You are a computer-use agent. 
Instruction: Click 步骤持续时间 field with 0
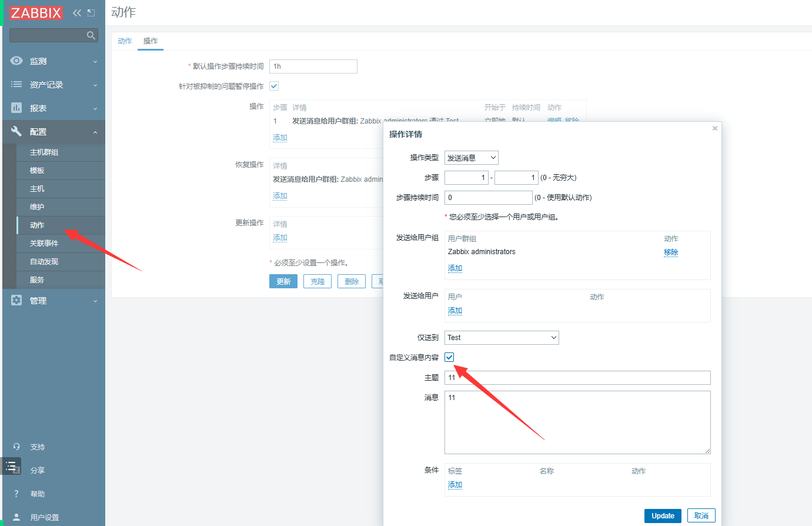[x=489, y=198]
